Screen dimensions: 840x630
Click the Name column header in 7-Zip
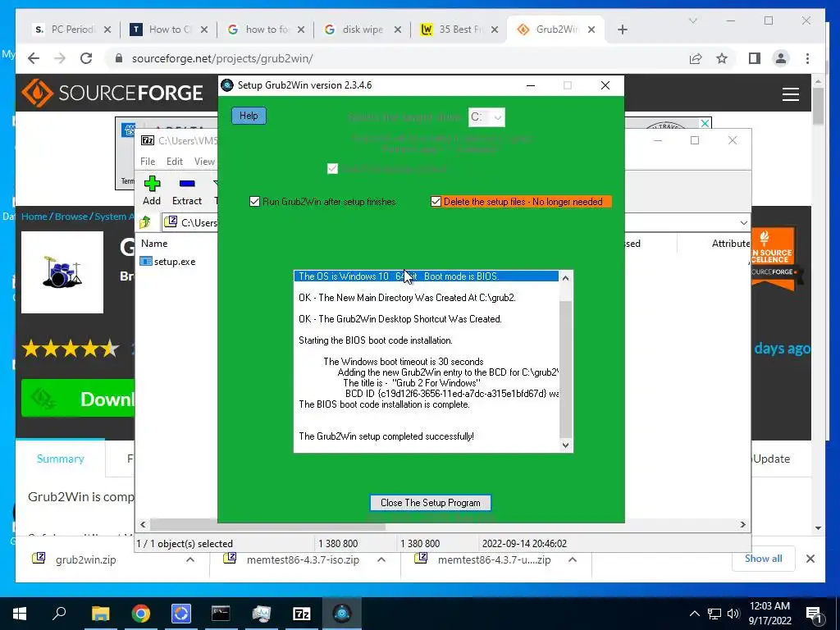pyautogui.click(x=154, y=243)
